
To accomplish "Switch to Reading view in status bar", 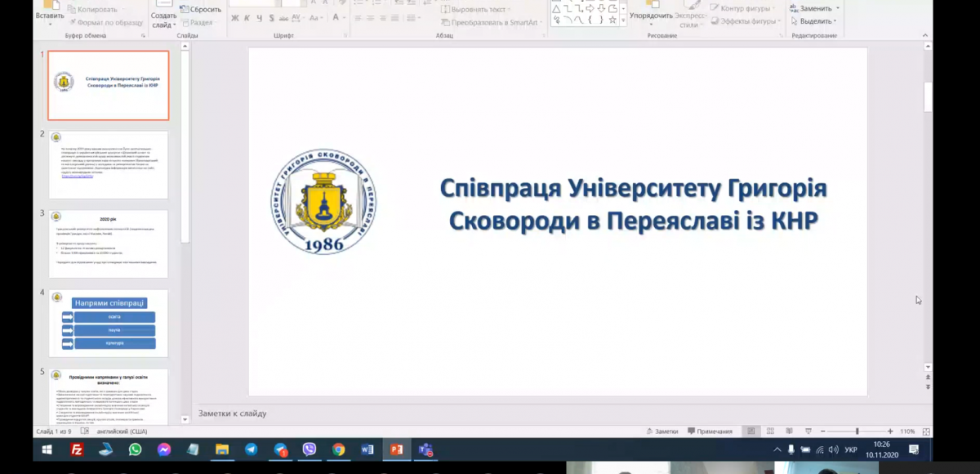I will tap(788, 431).
